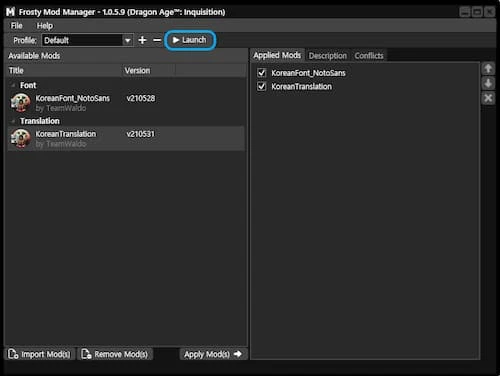Move selected applied mod up arrow
The image size is (500, 376).
(x=488, y=69)
